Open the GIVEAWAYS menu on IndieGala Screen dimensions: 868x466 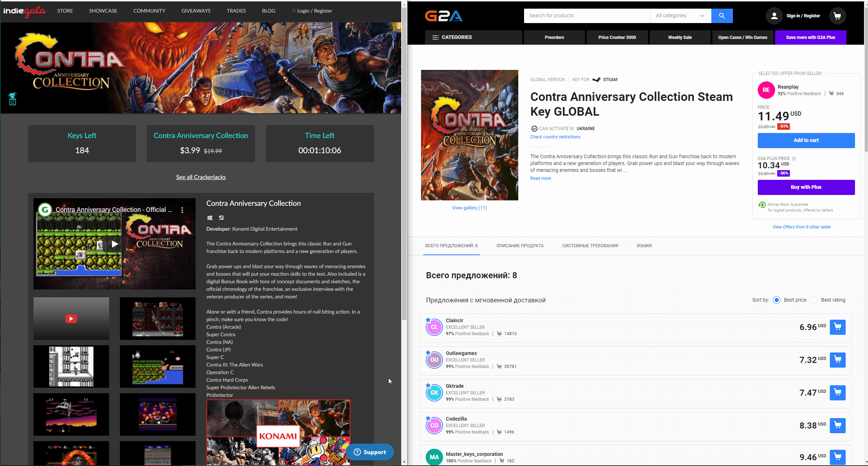pyautogui.click(x=196, y=11)
